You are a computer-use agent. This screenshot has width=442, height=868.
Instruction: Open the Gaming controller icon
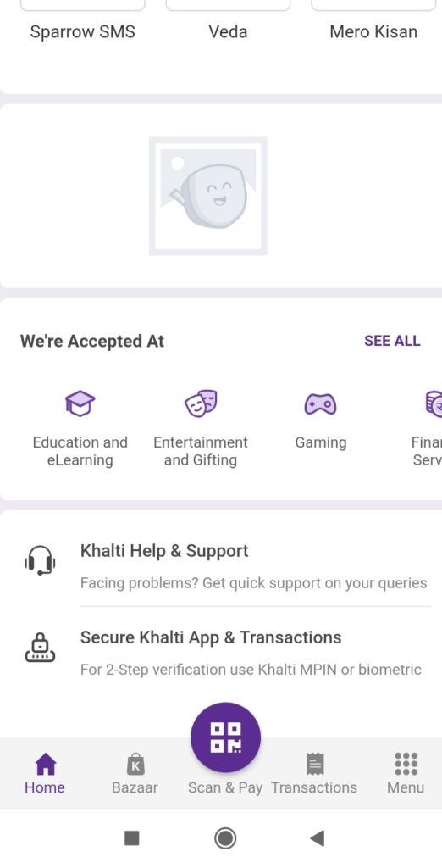coord(320,403)
